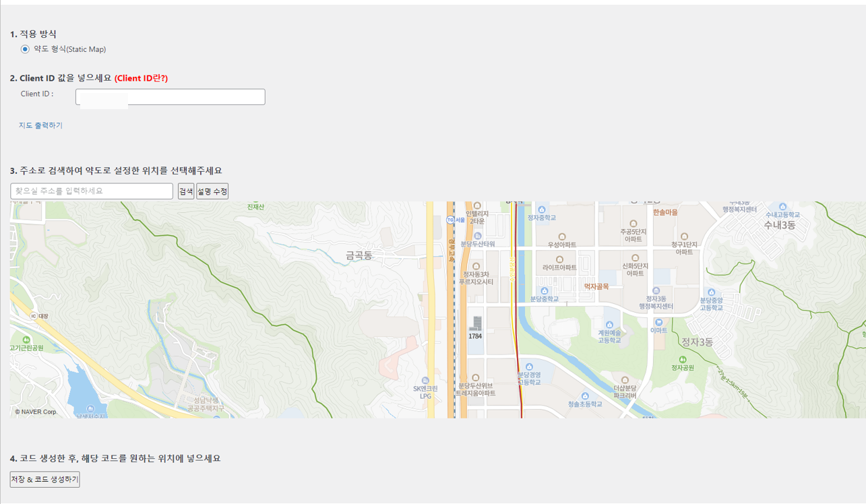Viewport: 866px width, 504px height.
Task: Click the 정자공원 park icon
Action: [683, 360]
